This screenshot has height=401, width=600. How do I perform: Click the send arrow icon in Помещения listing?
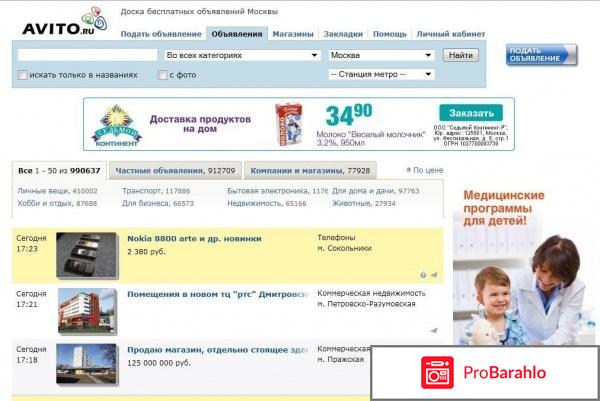[x=434, y=330]
